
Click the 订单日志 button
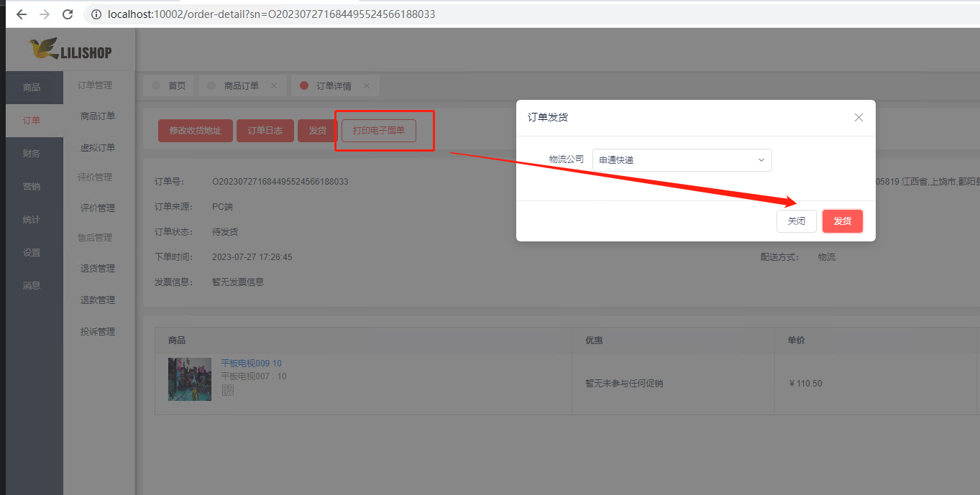pyautogui.click(x=265, y=131)
